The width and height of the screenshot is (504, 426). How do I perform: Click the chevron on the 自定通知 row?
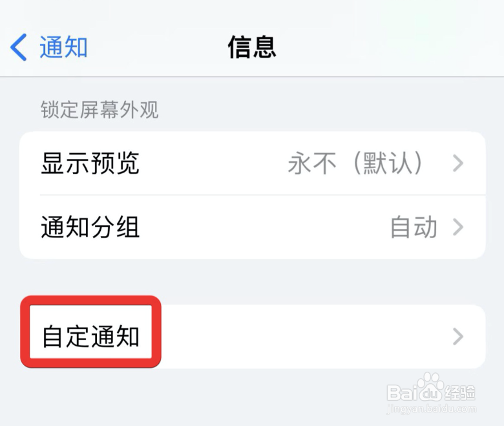(458, 337)
